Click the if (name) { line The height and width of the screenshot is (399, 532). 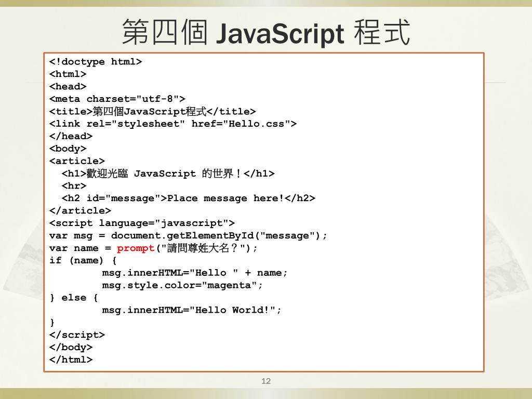point(83,261)
